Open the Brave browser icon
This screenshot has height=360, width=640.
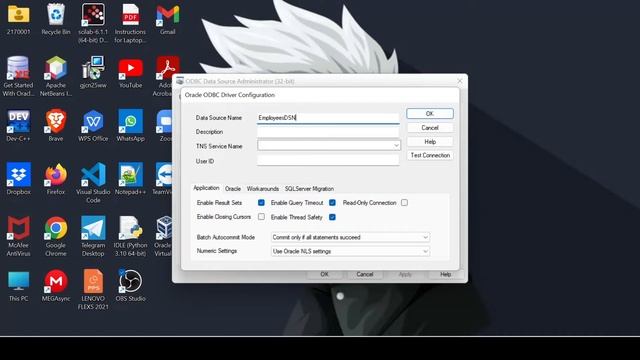pos(56,126)
